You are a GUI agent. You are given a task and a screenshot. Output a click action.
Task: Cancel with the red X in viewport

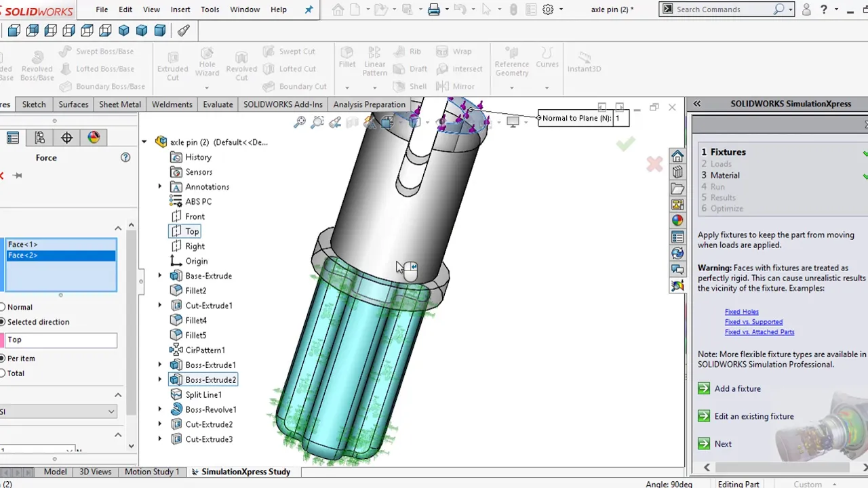(654, 164)
